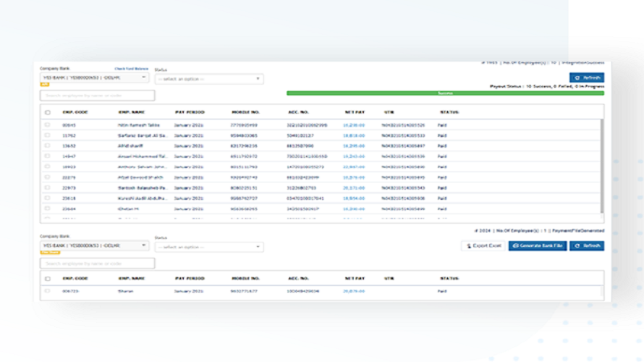The width and height of the screenshot is (644, 362).
Task: Click the refresh icon above the payout status
Action: tap(577, 77)
